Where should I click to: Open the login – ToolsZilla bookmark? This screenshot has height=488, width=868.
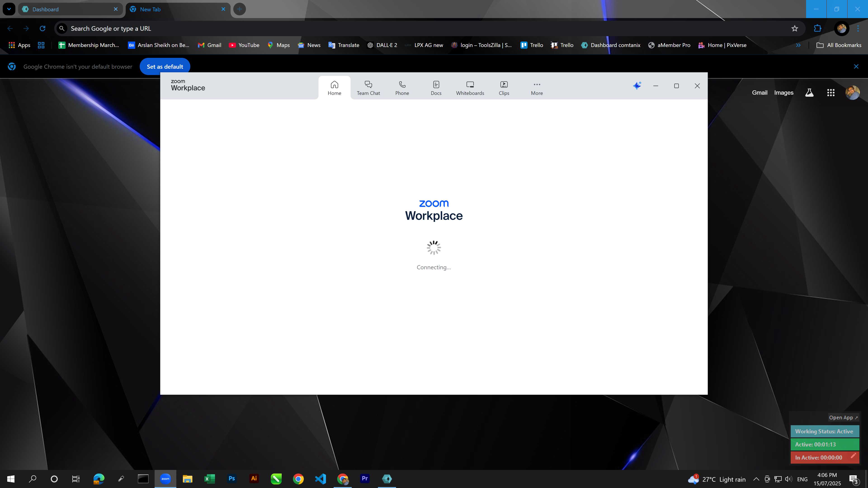tap(481, 45)
